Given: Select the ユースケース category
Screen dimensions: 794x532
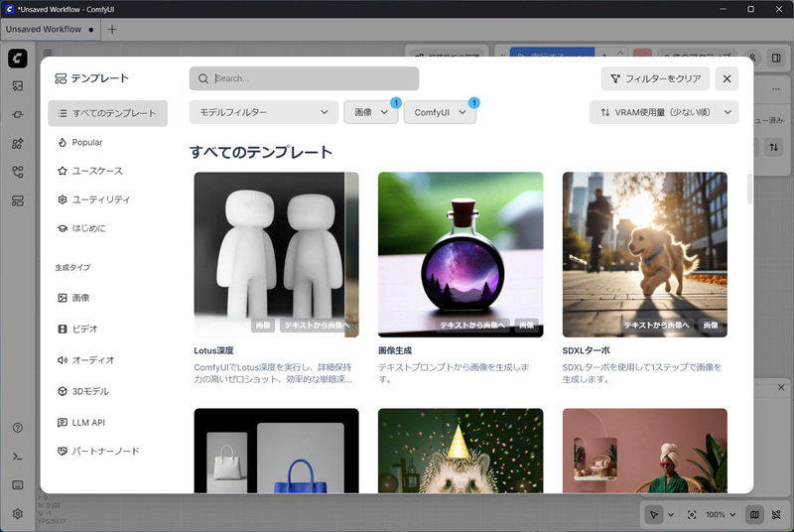Looking at the screenshot, I should [108, 171].
